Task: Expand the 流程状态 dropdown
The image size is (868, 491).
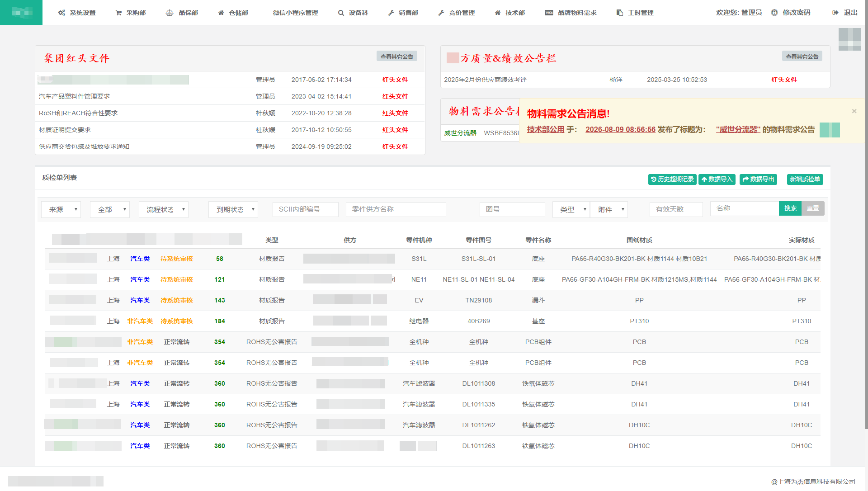Action: click(x=164, y=209)
